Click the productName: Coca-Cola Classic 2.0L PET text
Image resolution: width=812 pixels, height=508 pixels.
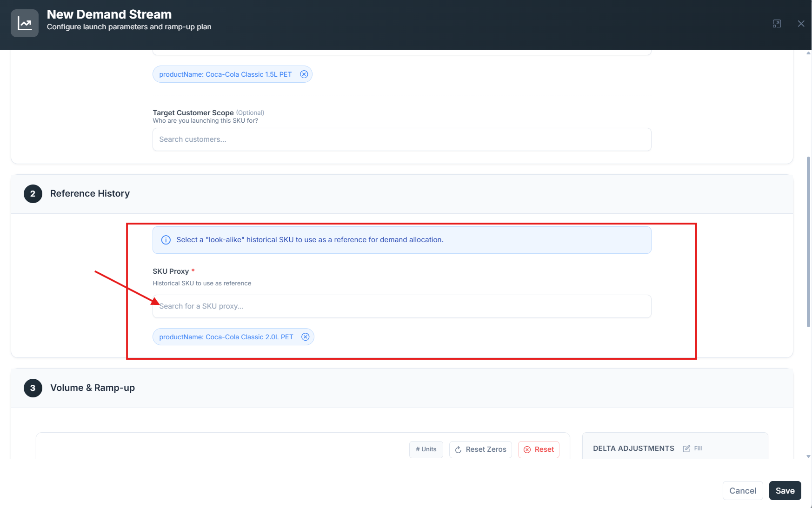[226, 337]
